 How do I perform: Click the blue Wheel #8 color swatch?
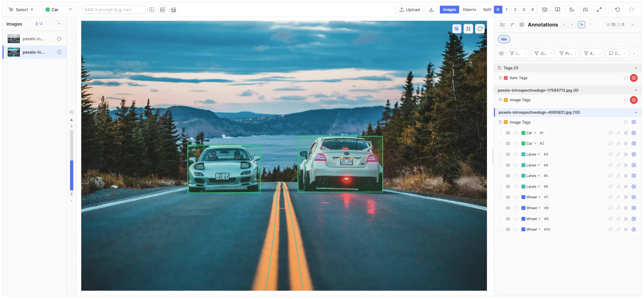coord(523,208)
